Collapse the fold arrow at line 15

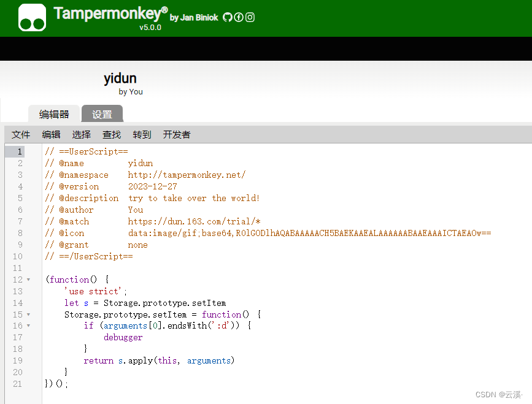click(x=28, y=315)
